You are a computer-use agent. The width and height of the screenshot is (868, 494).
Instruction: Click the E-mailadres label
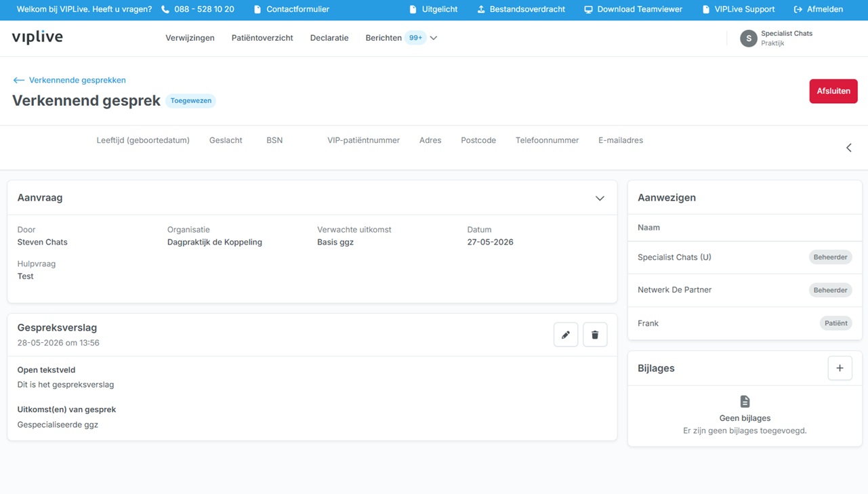pyautogui.click(x=621, y=140)
